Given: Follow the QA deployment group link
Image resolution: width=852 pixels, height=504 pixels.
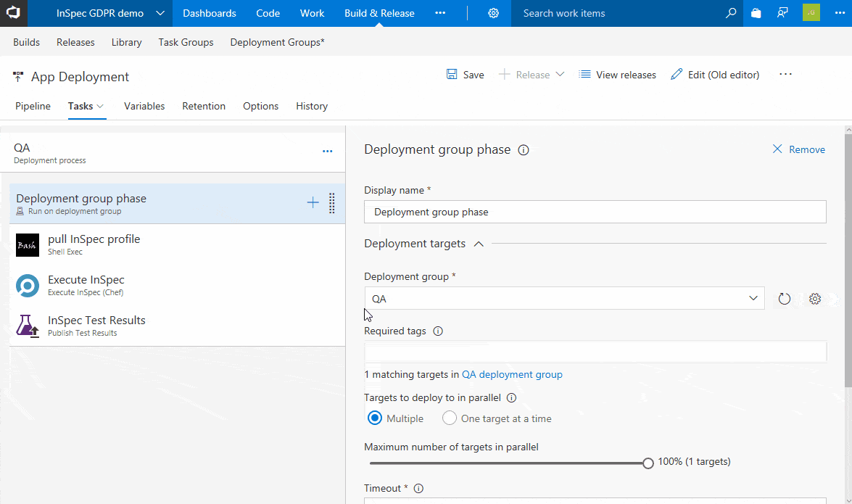Looking at the screenshot, I should (512, 375).
